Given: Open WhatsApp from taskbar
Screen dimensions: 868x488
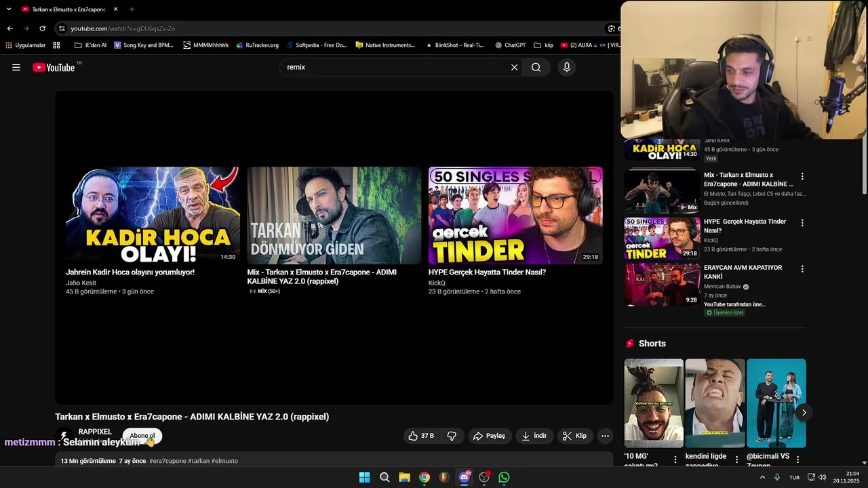Looking at the screenshot, I should click(504, 477).
